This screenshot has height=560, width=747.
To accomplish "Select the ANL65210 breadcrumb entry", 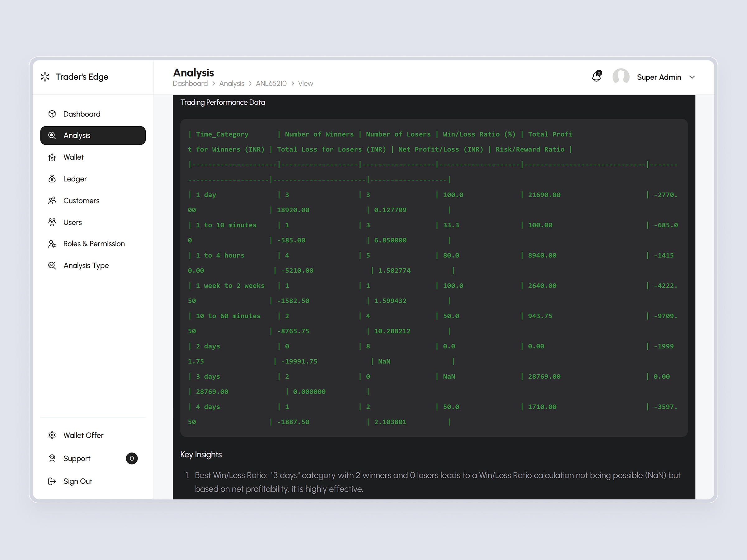I will (271, 83).
